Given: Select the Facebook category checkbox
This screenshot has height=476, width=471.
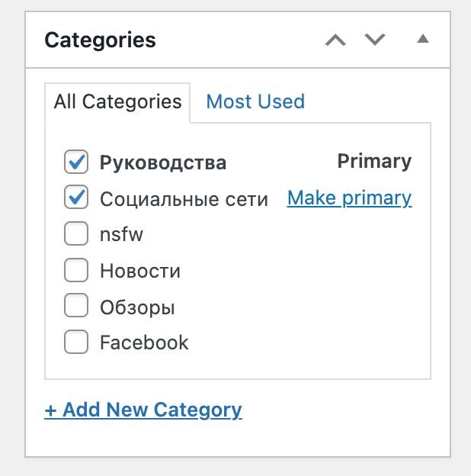Looking at the screenshot, I should click(x=76, y=343).
